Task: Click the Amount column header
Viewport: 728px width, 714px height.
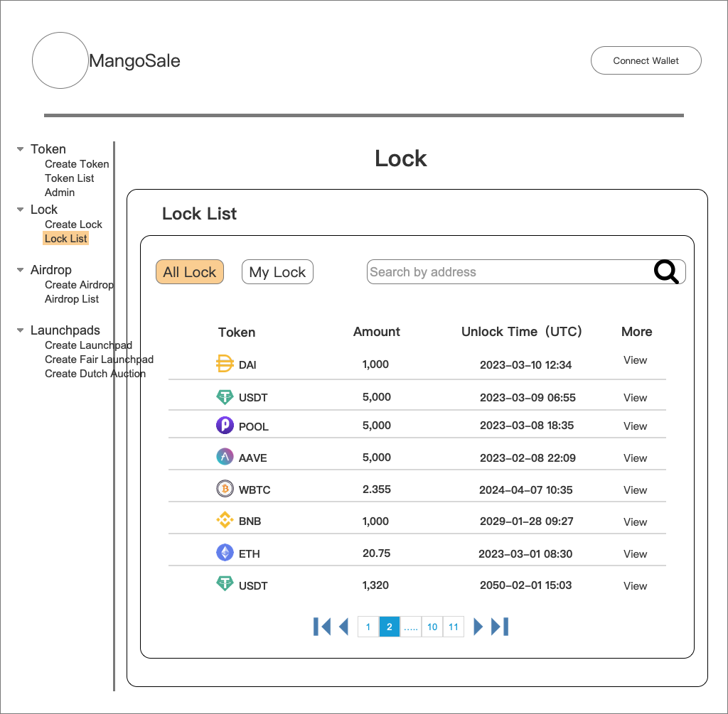Action: coord(377,332)
